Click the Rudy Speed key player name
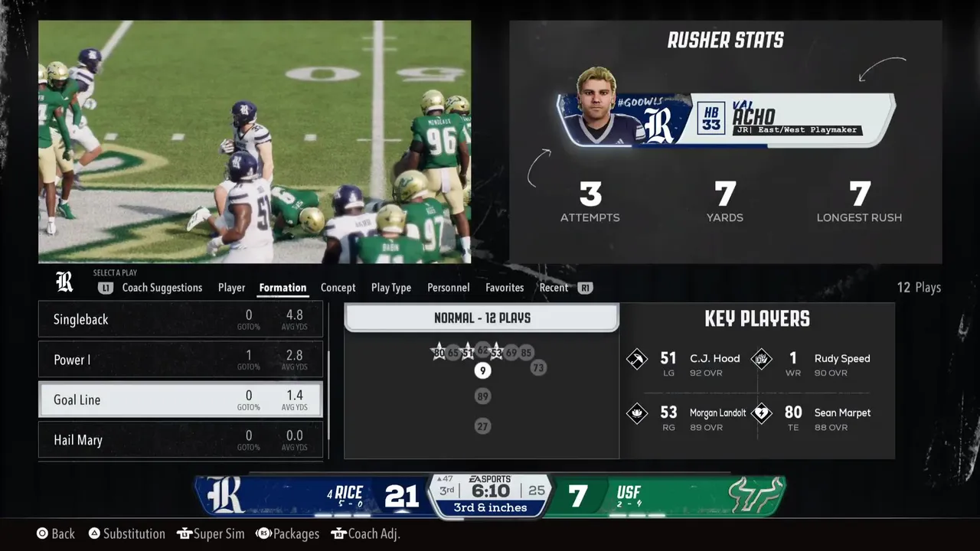 tap(842, 358)
